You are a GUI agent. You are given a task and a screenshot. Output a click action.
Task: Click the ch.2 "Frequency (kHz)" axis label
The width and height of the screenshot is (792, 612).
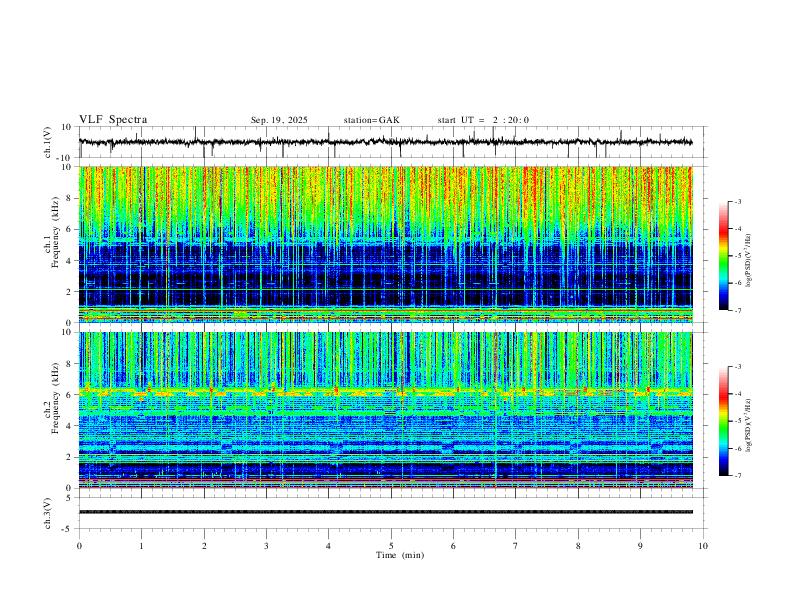pos(56,398)
